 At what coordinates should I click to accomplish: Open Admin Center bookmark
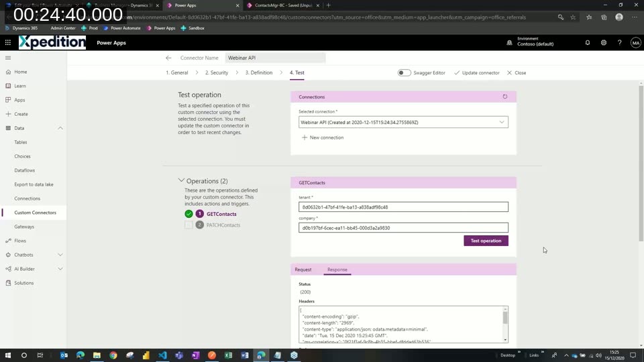(x=63, y=28)
